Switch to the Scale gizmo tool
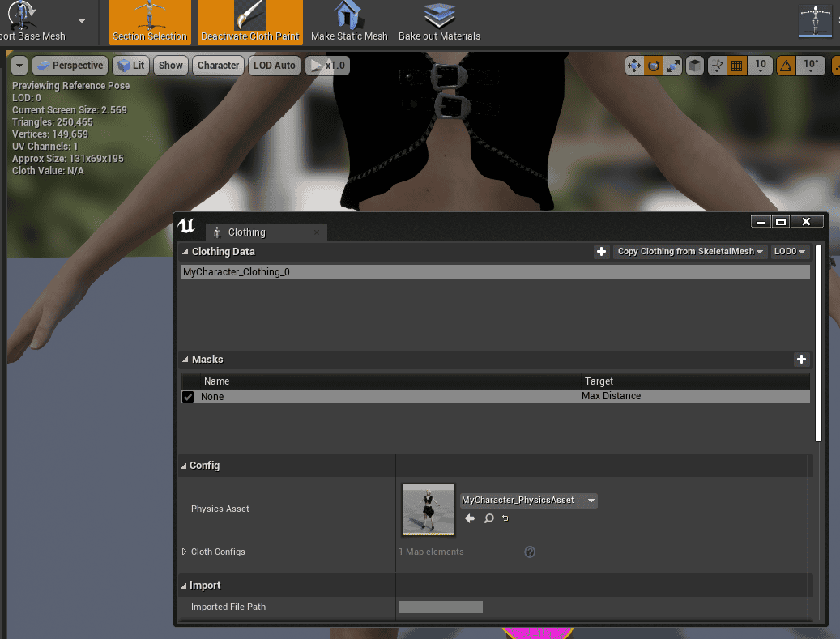This screenshot has height=639, width=840. pos(672,66)
